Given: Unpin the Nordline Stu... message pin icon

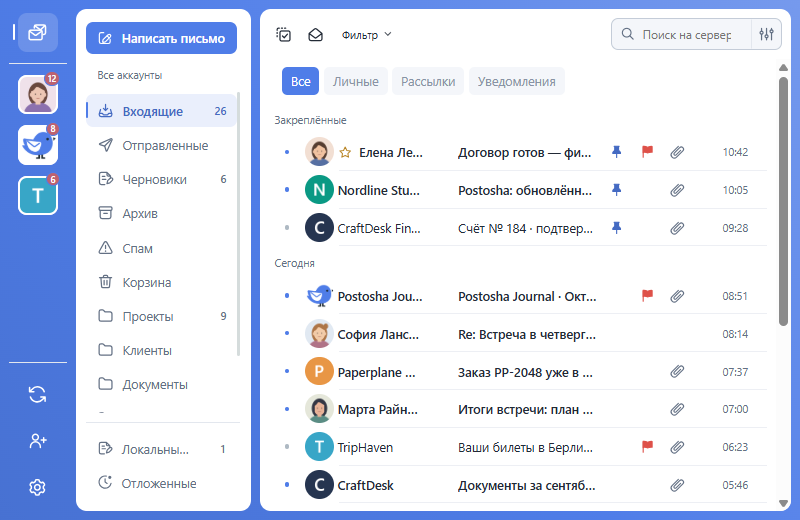Looking at the screenshot, I should 616,190.
